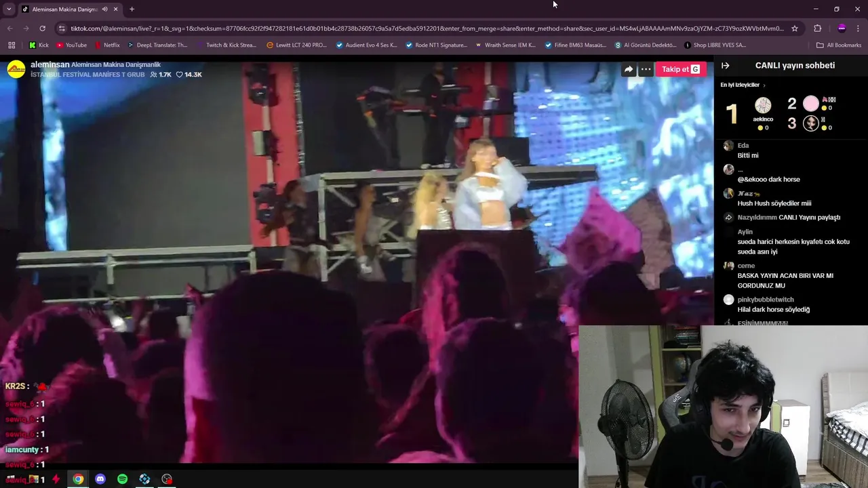
Task: Open the Audient Evo 4 bookmark
Action: 367,45
